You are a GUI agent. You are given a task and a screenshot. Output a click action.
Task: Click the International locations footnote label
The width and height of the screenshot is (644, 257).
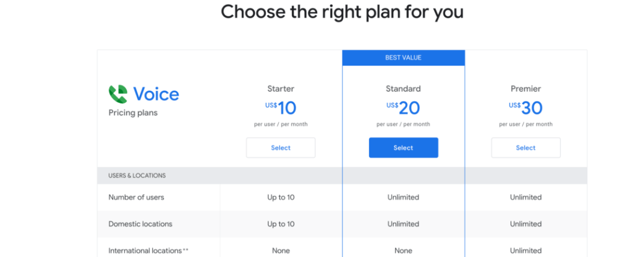(x=148, y=250)
